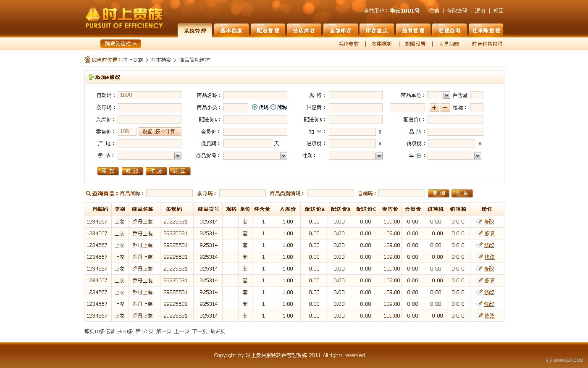This screenshot has height=368, width=588.
Task: Focus the 条形码 form input
Action: (x=150, y=108)
